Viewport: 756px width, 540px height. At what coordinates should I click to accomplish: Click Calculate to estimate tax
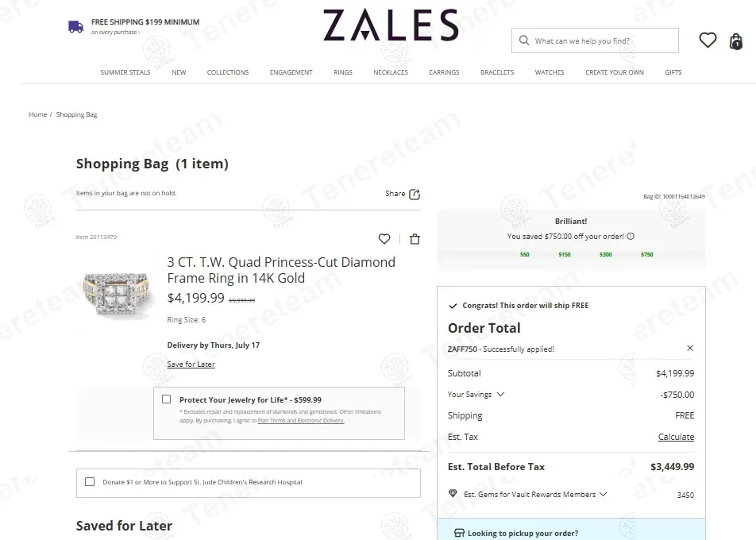(676, 437)
